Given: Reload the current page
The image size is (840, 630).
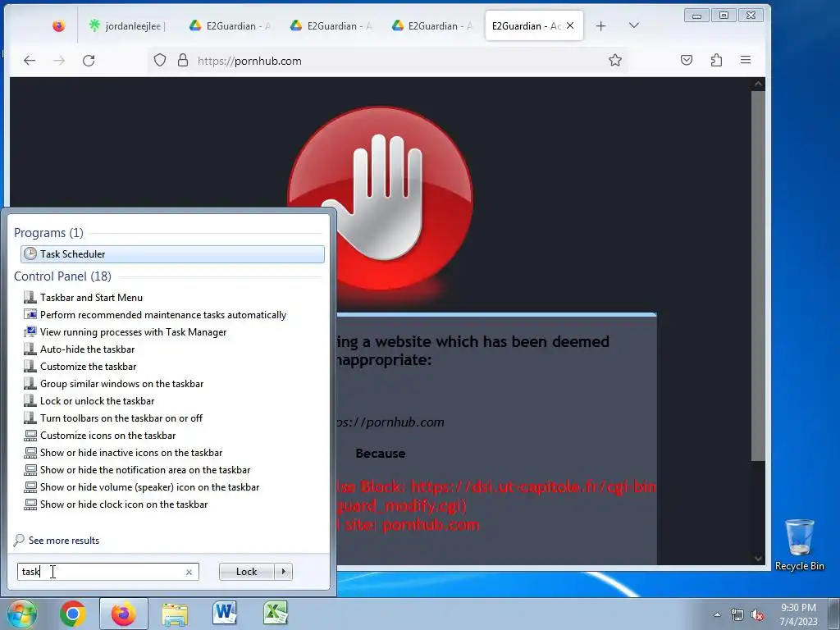Looking at the screenshot, I should point(89,61).
